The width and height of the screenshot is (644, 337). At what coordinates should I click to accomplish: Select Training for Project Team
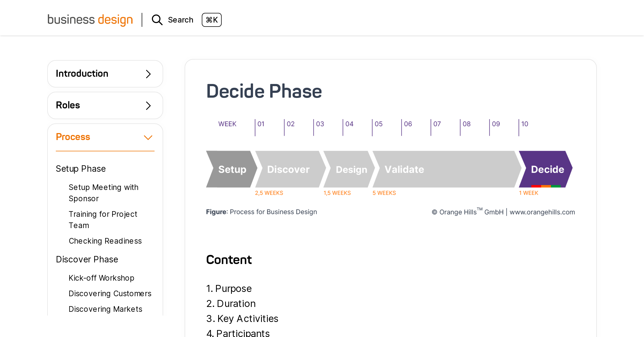pos(103,219)
